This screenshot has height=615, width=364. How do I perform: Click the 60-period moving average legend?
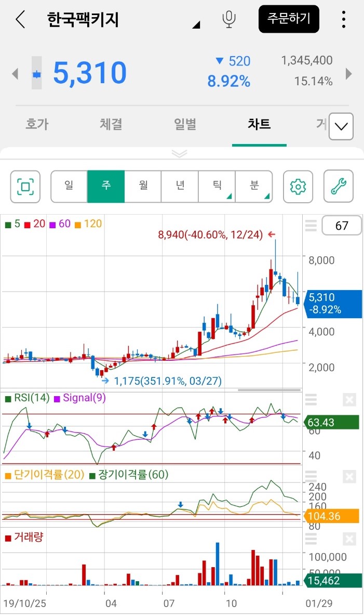pos(60,224)
